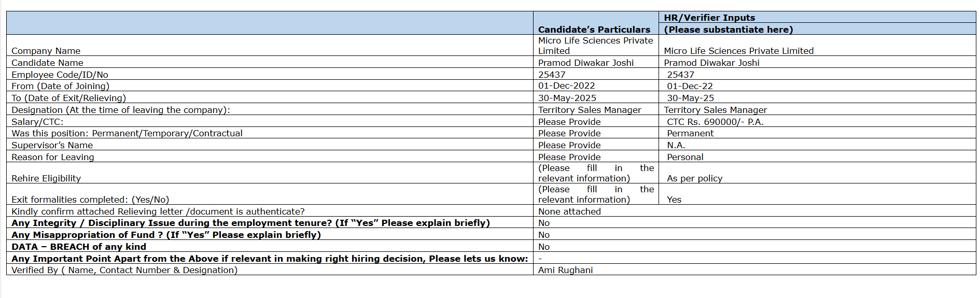Image resolution: width=980 pixels, height=298 pixels.
Task: Select the "Rehire Eligibility" row label
Action: tap(46, 178)
